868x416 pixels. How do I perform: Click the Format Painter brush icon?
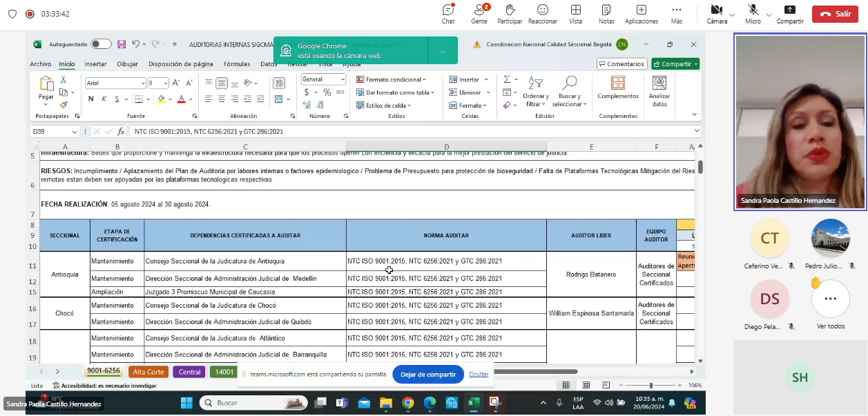coord(64,105)
